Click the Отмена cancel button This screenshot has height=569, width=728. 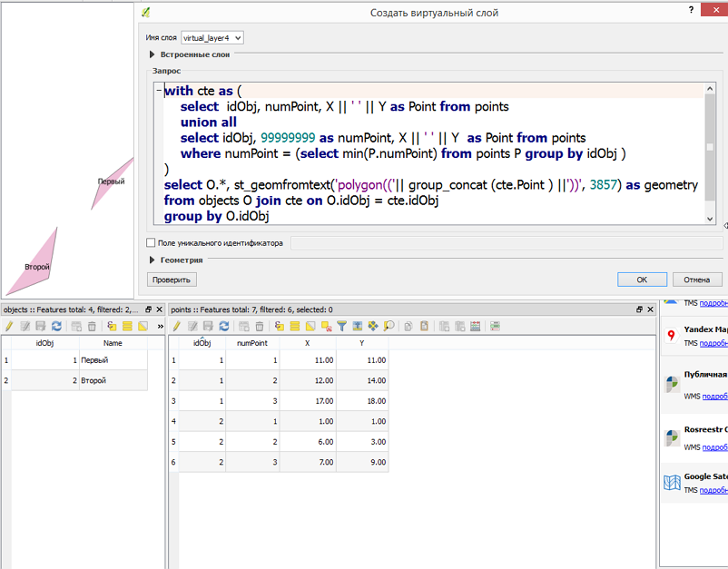[696, 280]
